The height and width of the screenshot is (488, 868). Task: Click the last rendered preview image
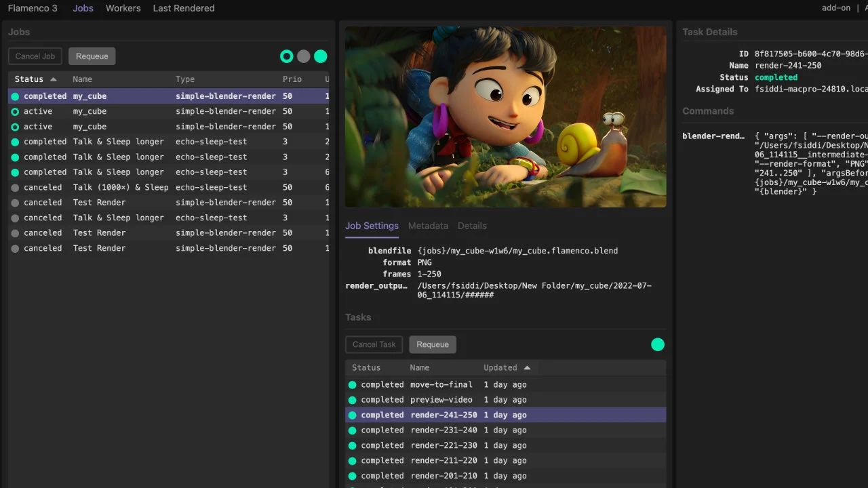[505, 117]
